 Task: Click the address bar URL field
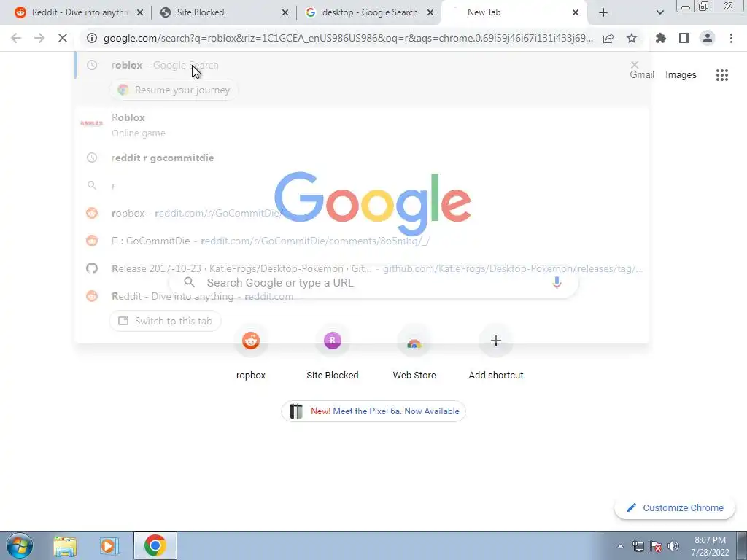click(348, 38)
